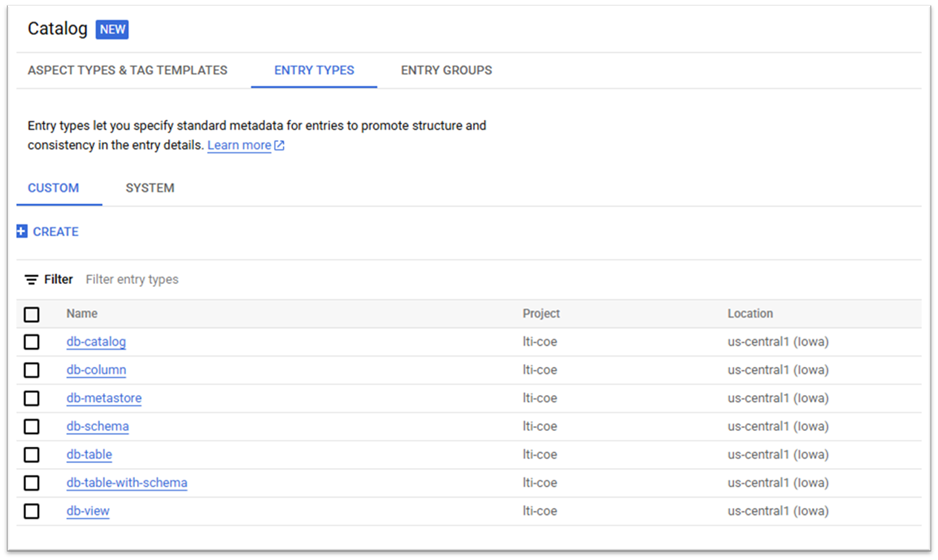
Task: Click the external link icon after Learn more
Action: [x=280, y=146]
